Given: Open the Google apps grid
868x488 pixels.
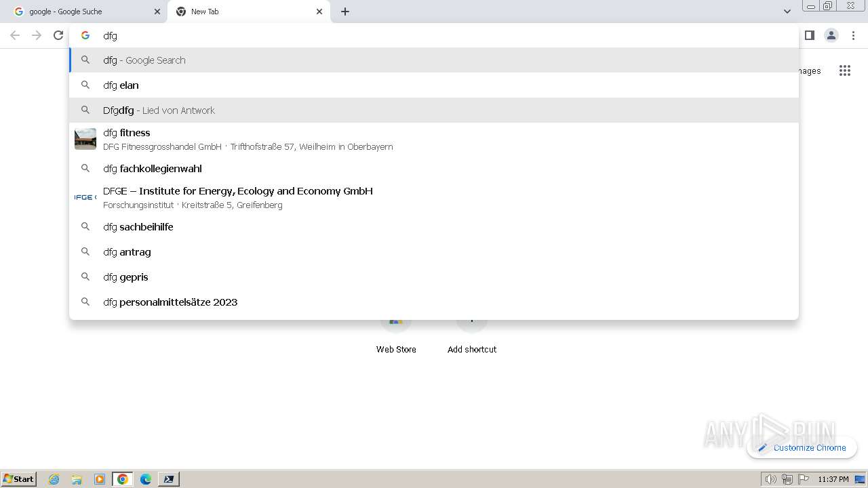Looking at the screenshot, I should pos(845,70).
